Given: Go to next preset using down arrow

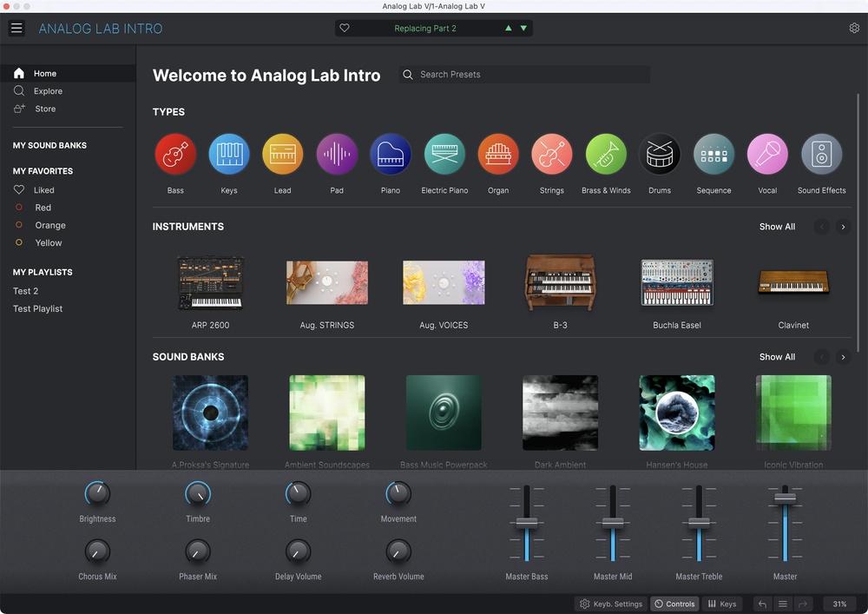Looking at the screenshot, I should click(523, 29).
